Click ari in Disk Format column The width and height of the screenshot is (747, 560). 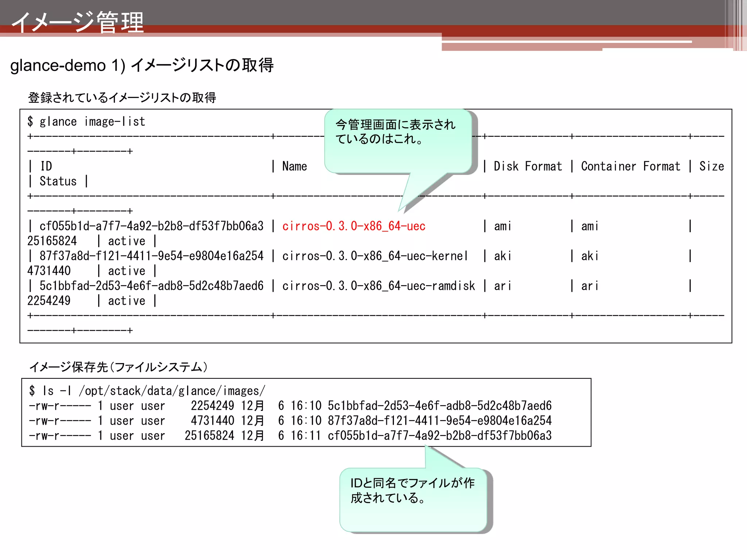[503, 286]
